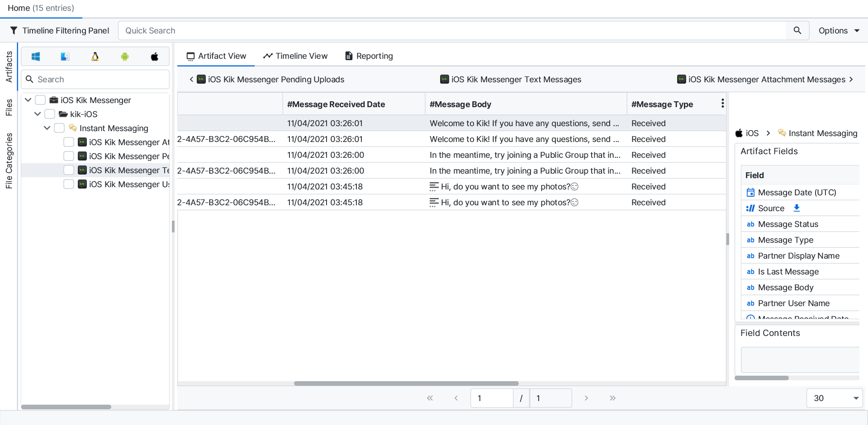Click the current page number field
868x425 pixels.
point(492,398)
